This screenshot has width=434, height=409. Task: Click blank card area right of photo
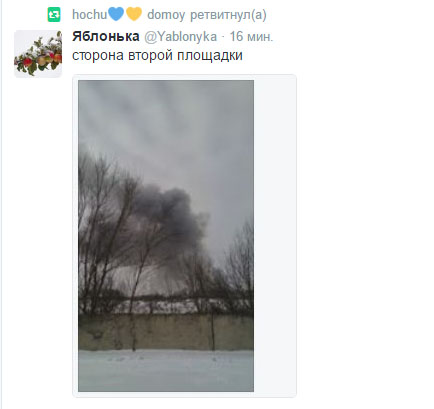(x=274, y=236)
